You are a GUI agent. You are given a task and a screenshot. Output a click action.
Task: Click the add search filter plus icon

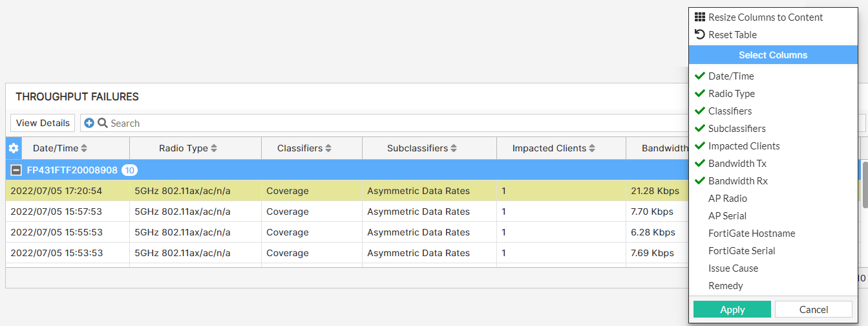89,123
